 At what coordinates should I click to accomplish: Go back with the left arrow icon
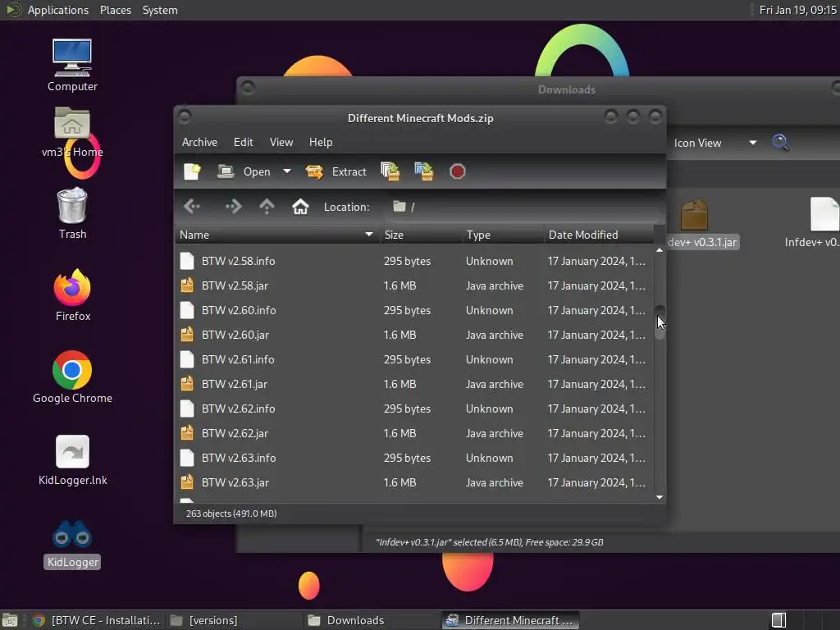[x=192, y=206]
